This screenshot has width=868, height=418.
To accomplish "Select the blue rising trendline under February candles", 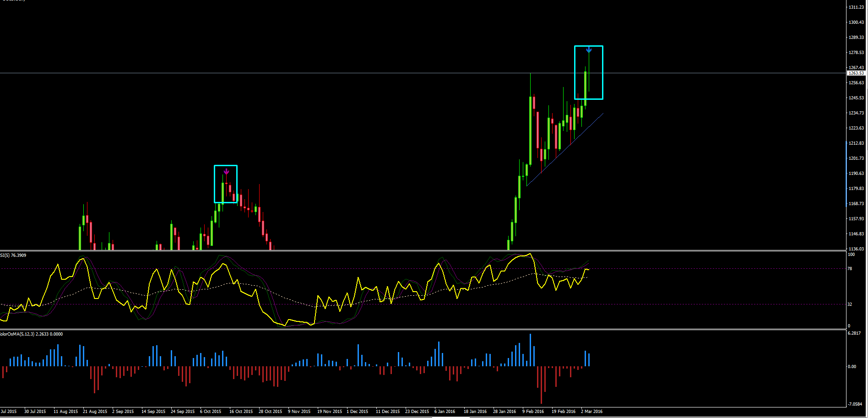I will pyautogui.click(x=565, y=149).
